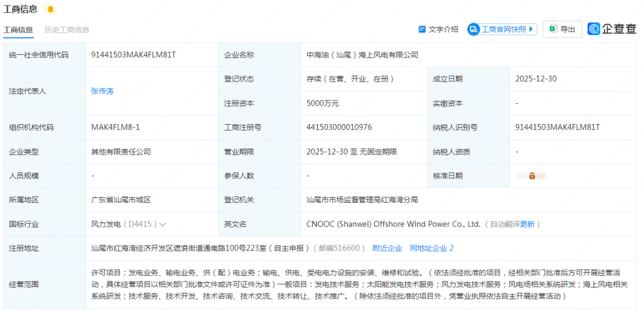Click the 工商注册号 value 441503000010976
Screen dimensions: 644x312
point(339,127)
